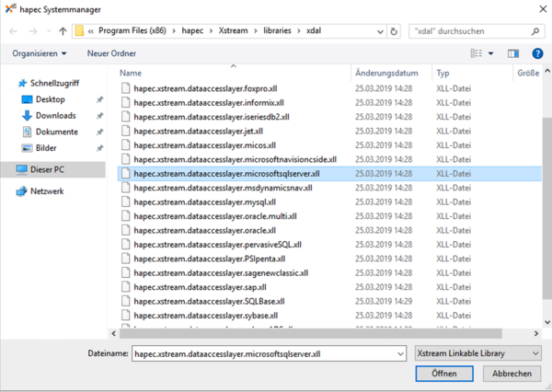Refresh the xdal folder view
The image size is (552, 392).
point(394,31)
